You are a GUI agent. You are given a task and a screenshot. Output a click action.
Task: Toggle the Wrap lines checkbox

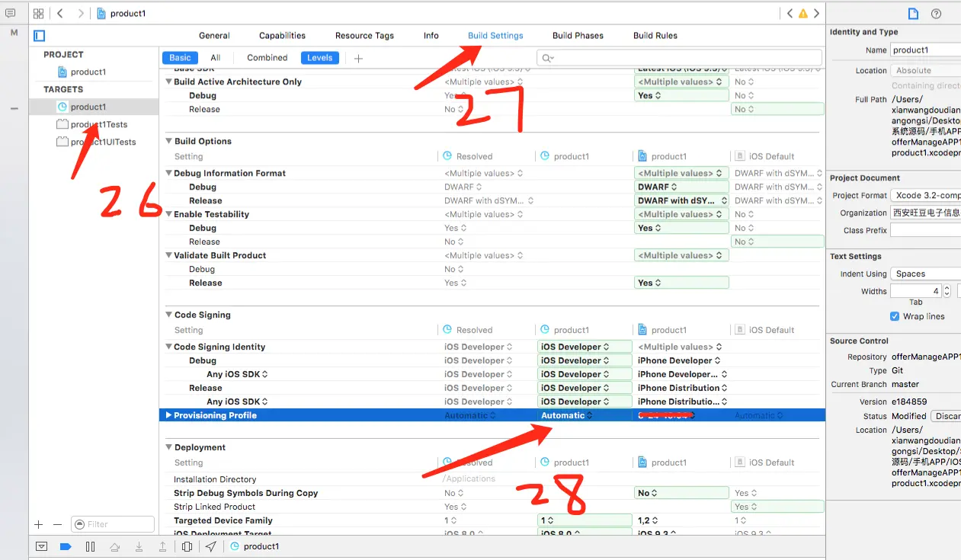point(895,316)
